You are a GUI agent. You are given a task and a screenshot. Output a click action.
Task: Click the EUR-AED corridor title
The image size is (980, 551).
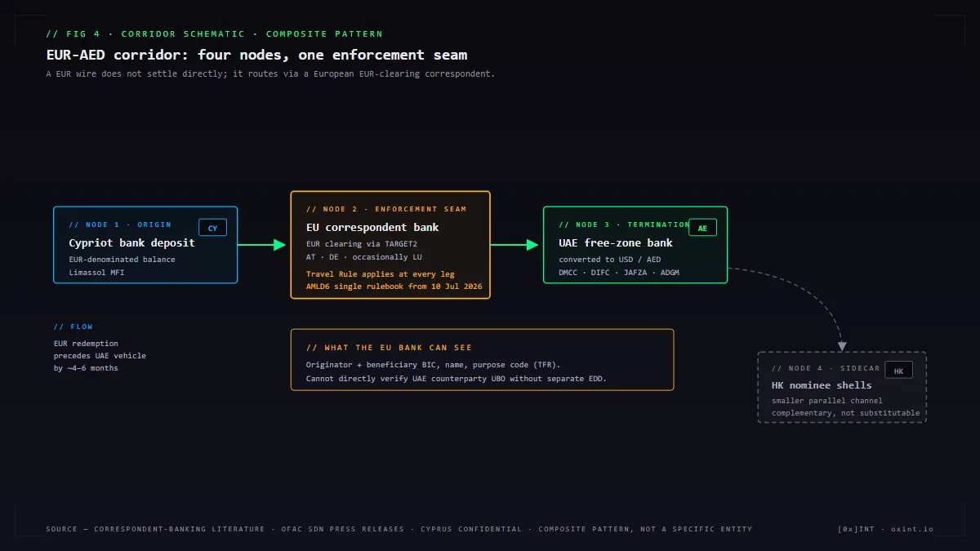coord(257,55)
